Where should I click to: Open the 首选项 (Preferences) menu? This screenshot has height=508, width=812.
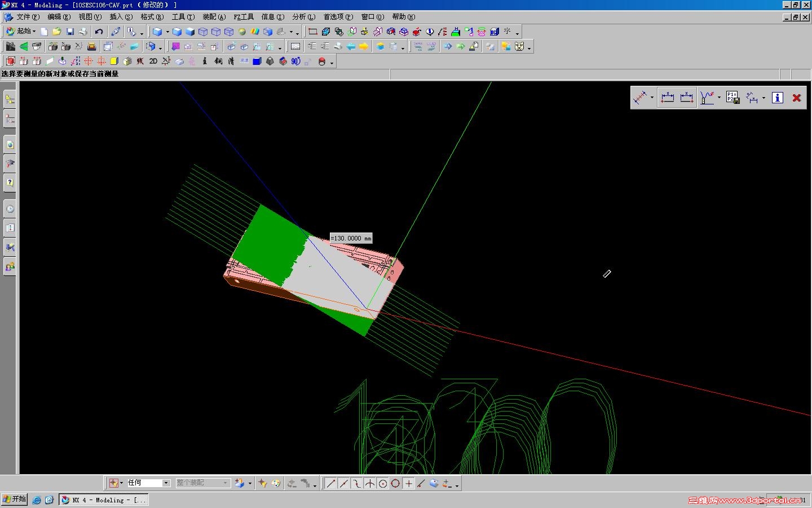(x=338, y=17)
